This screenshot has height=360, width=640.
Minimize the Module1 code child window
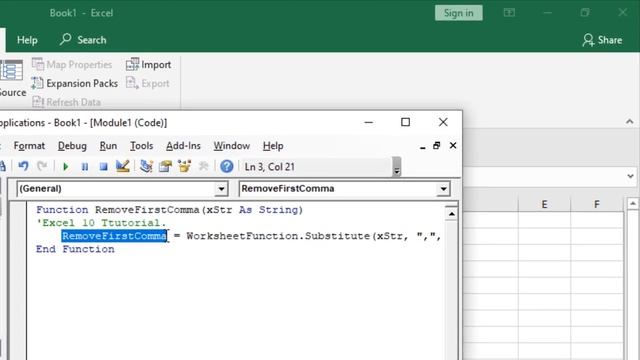pos(422,147)
